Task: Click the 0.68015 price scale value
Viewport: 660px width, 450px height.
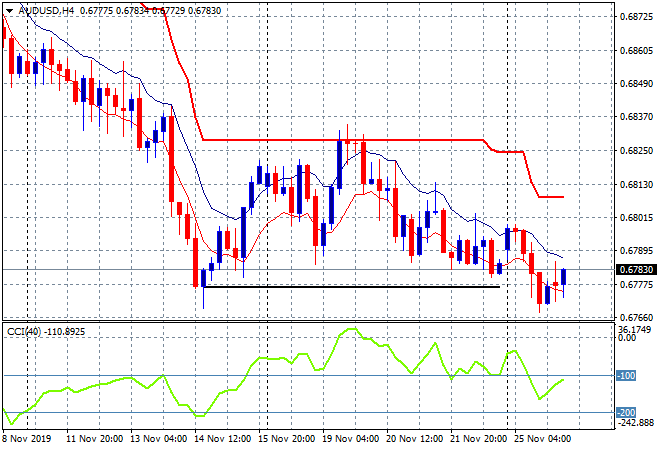Action: pyautogui.click(x=636, y=217)
